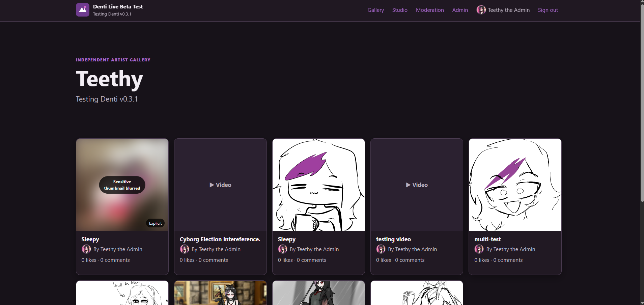The height and width of the screenshot is (305, 644).
Task: Click the Explicit badge on the blurred card
Action: [155, 223]
